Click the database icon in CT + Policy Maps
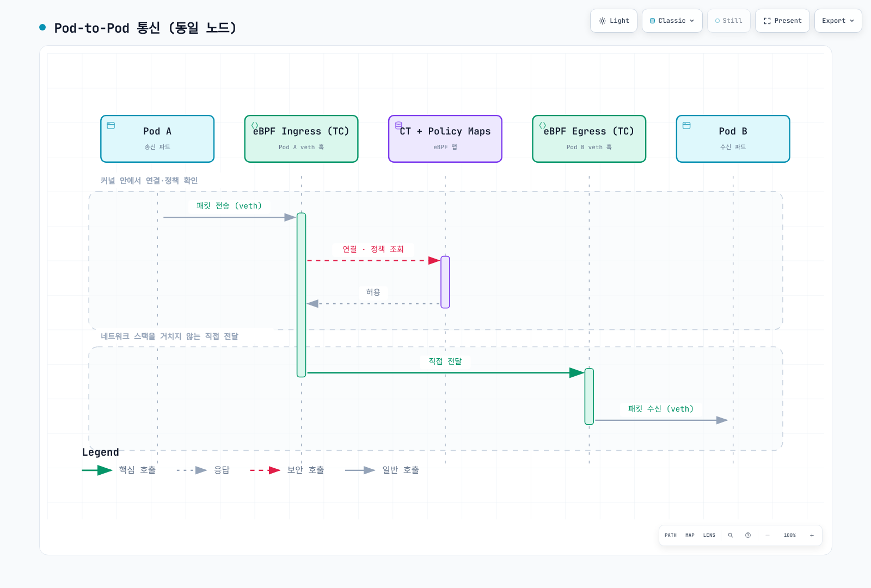The height and width of the screenshot is (588, 871). point(398,125)
